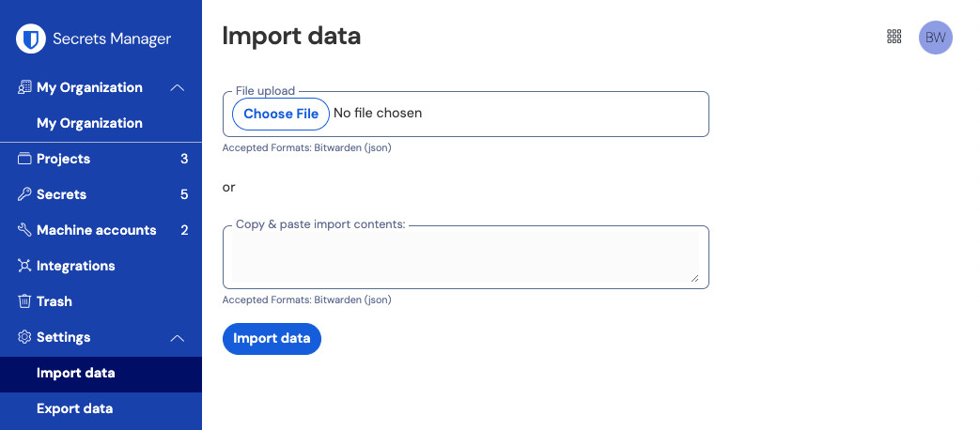Select Import data in sidebar
Image resolution: width=980 pixels, height=430 pixels.
point(76,373)
